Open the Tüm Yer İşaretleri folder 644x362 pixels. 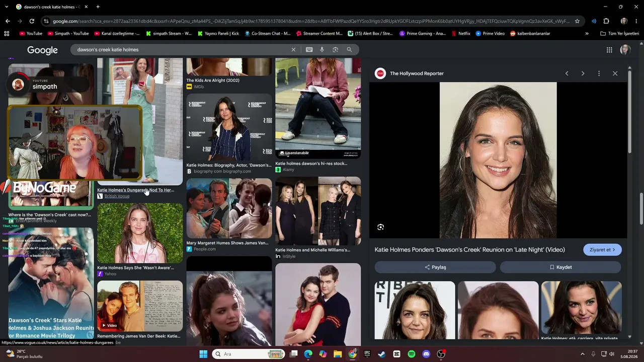click(619, 34)
